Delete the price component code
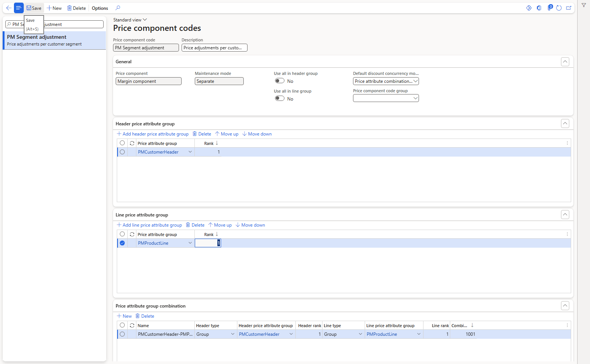 pos(76,8)
